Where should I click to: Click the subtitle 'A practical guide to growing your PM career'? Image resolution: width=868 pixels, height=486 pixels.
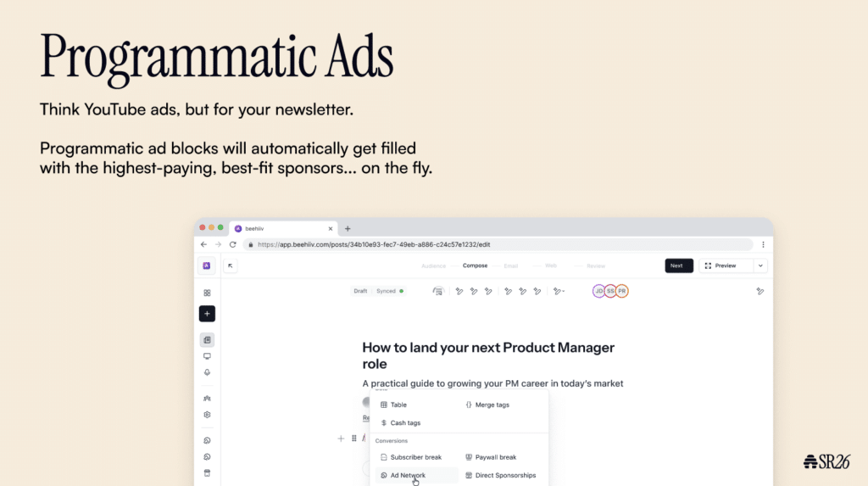492,383
